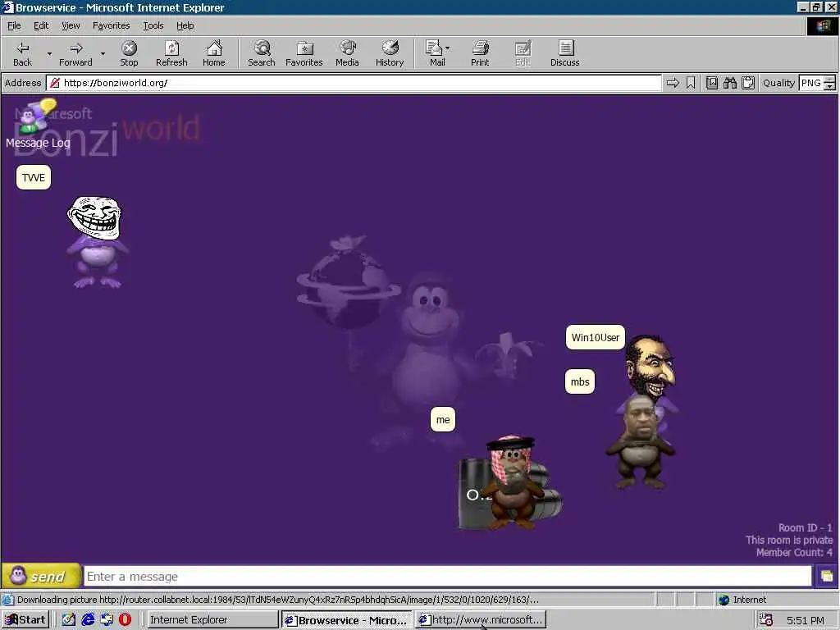Viewport: 840px width, 630px height.
Task: Click the bookmark ribbon icon
Action: pos(691,83)
